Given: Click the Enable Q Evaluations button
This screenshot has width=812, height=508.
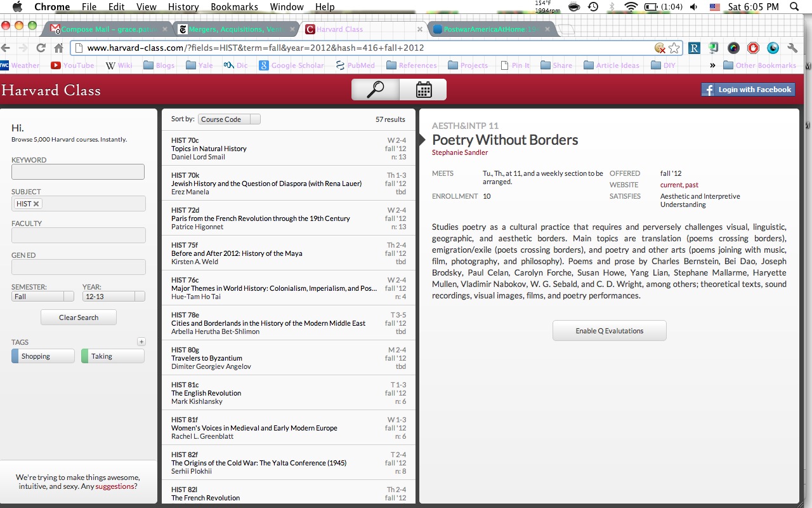Looking at the screenshot, I should [x=610, y=331].
